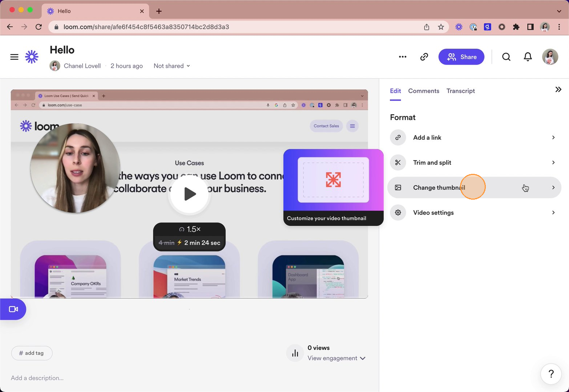Open the Chrome three-dot menu
The image size is (569, 392).
[559, 27]
